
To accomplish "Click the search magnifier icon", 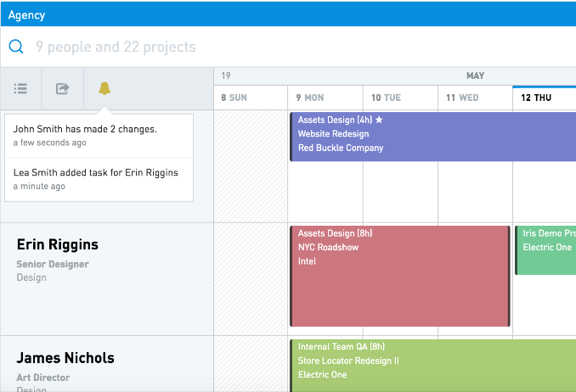I will pos(16,47).
